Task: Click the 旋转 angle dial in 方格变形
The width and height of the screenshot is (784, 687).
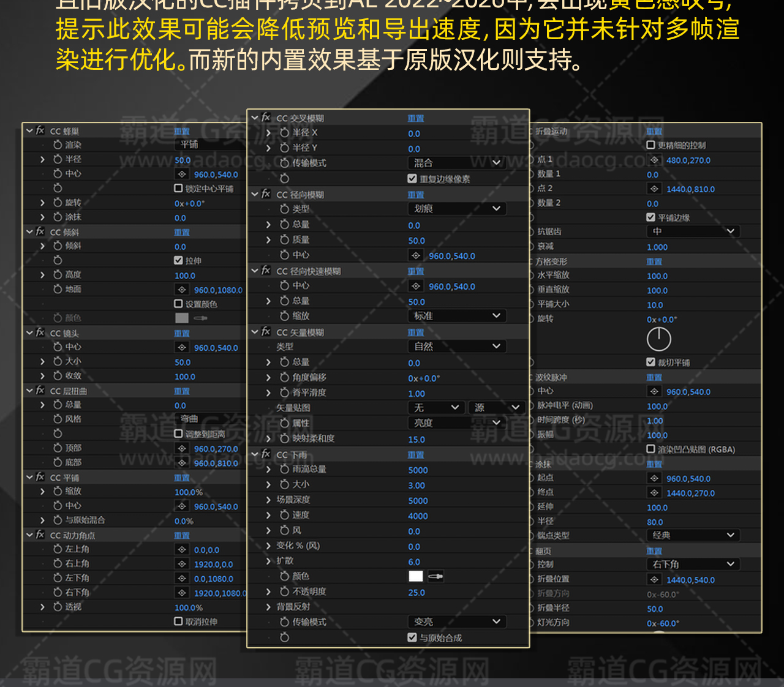Action: click(659, 339)
